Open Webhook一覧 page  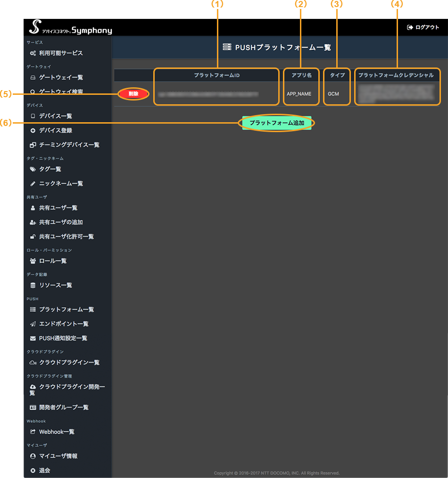coord(57,432)
